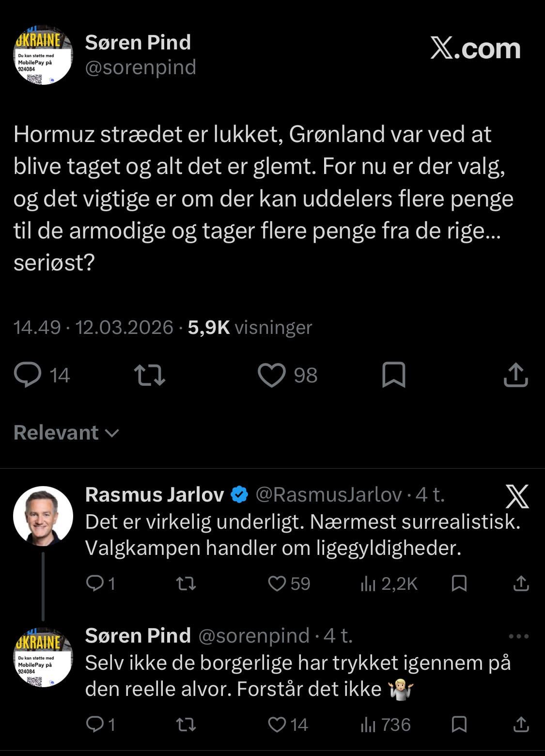The width and height of the screenshot is (545, 756).
Task: Reply to Rasmus Jarlov's comment
Action: point(94,583)
